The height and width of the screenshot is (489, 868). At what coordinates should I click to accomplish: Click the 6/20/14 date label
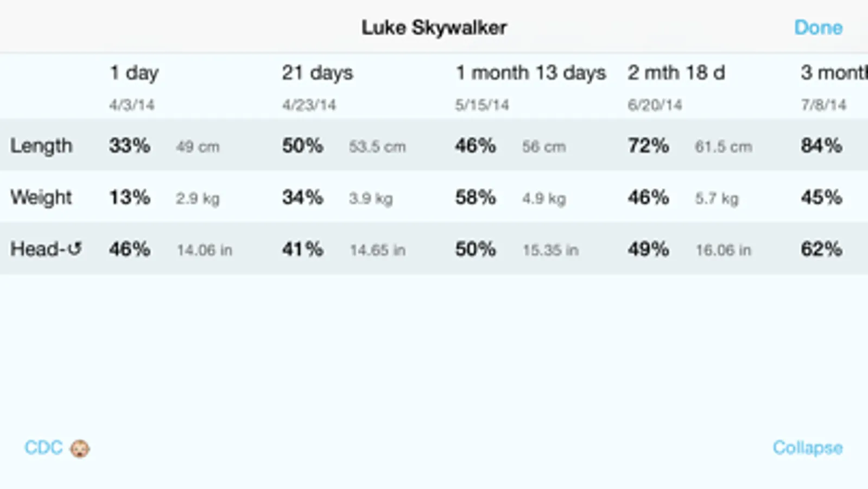click(655, 105)
